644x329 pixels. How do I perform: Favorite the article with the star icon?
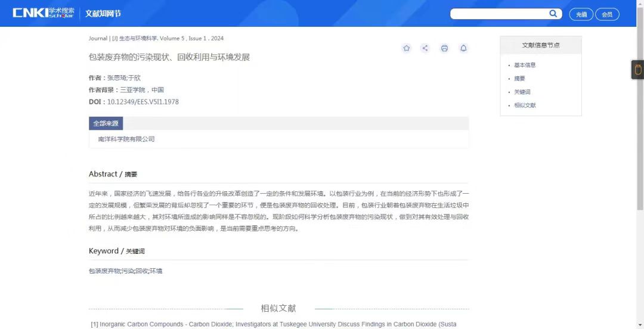click(407, 48)
